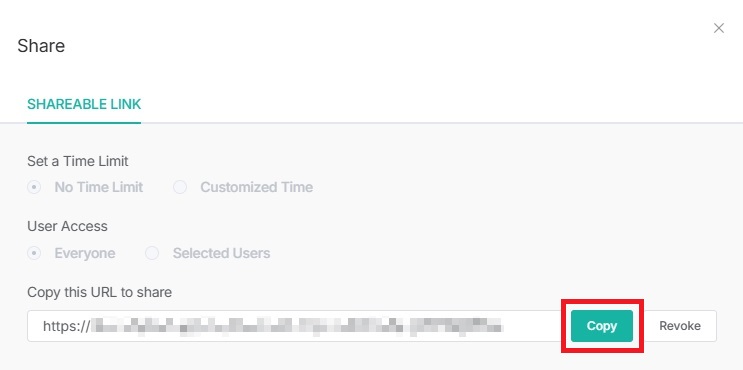The width and height of the screenshot is (743, 370).
Task: Click the 'Everyone' label text
Action: point(85,253)
